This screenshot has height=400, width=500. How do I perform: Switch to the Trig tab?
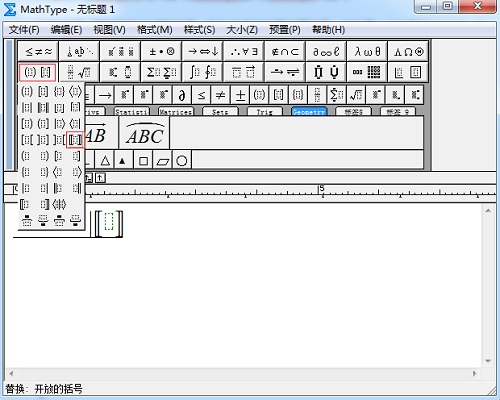click(x=265, y=112)
